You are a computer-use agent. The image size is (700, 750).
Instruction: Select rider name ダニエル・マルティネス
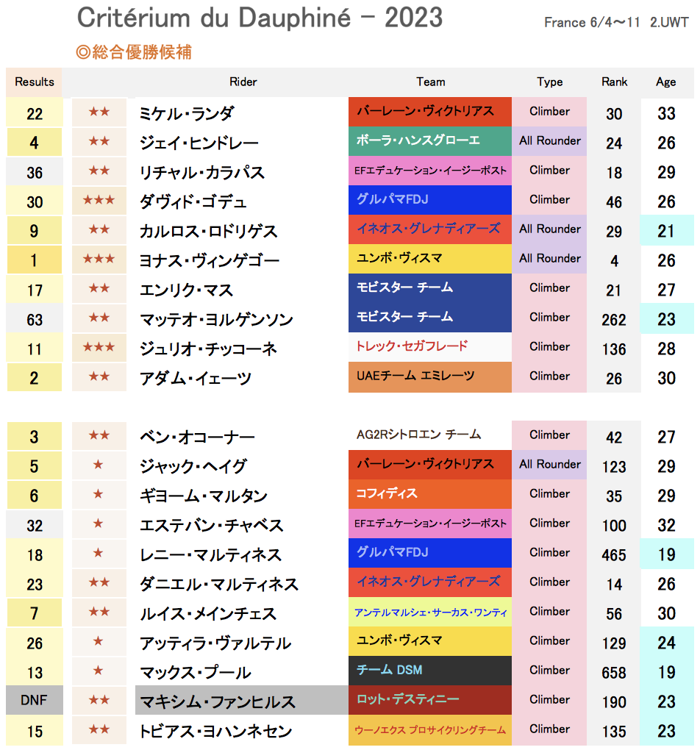pos(218,584)
